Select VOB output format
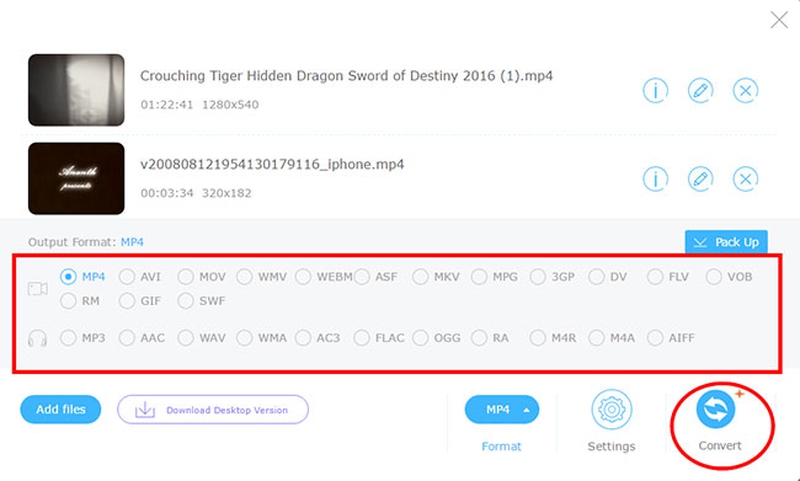This screenshot has width=800, height=481. point(714,277)
